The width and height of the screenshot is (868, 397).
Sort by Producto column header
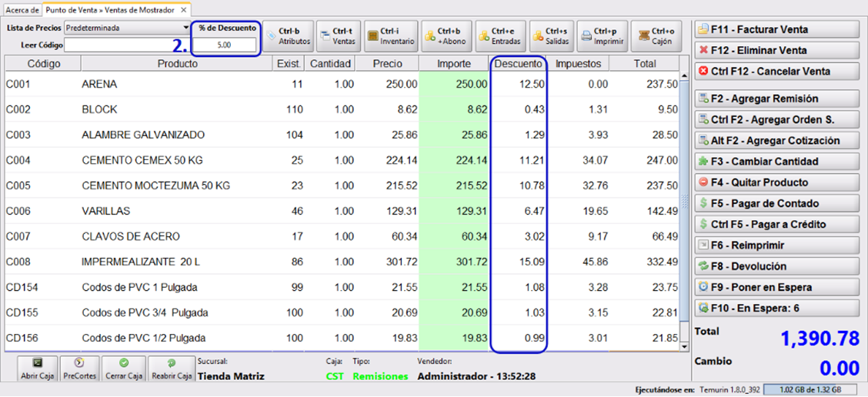coord(178,64)
